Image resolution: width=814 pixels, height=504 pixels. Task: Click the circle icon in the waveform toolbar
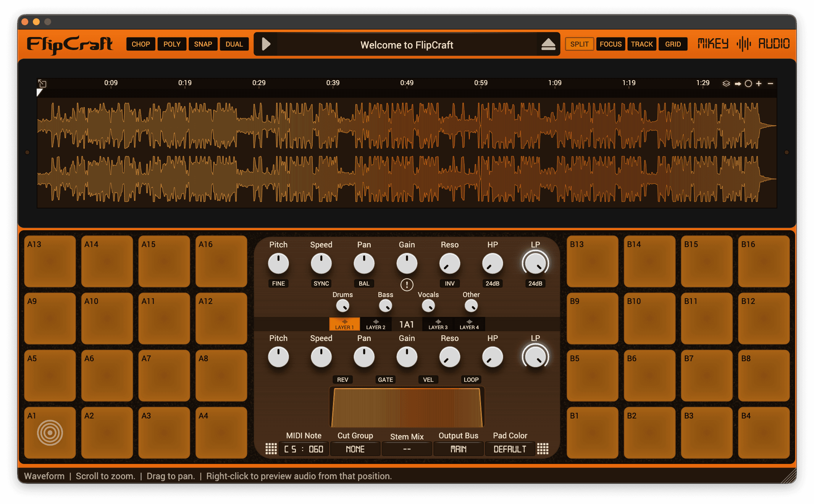coord(748,84)
